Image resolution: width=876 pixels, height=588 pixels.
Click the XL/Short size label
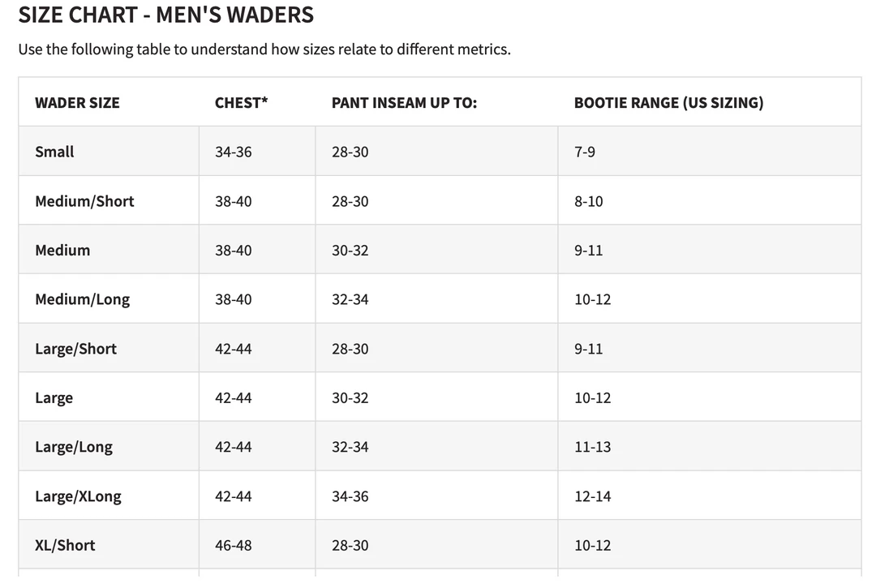65,545
